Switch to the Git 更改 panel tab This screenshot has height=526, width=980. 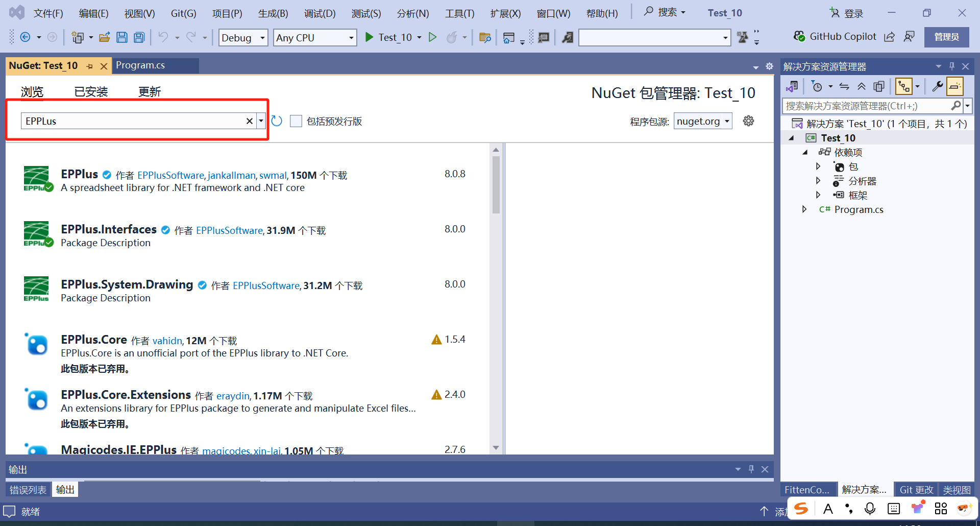pos(916,490)
